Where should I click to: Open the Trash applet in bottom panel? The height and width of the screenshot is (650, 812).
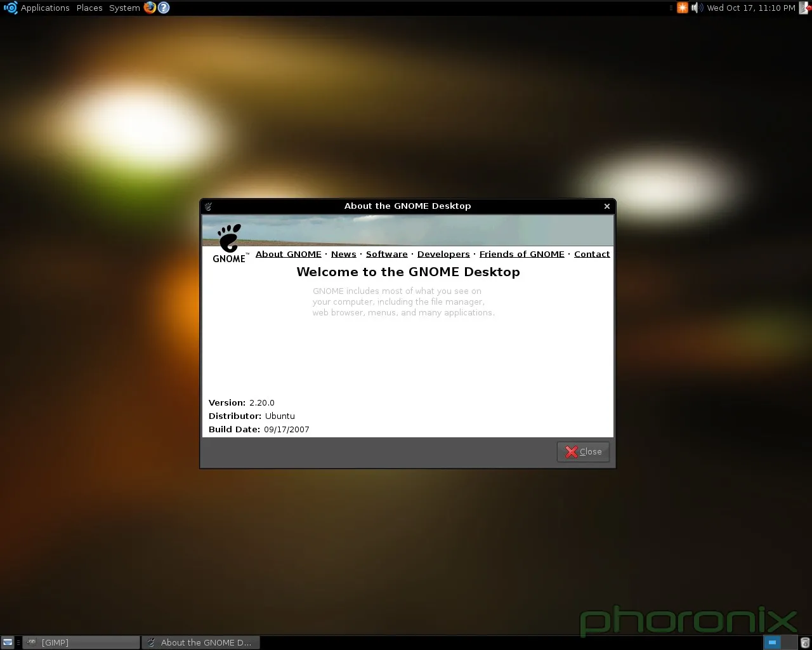805,642
